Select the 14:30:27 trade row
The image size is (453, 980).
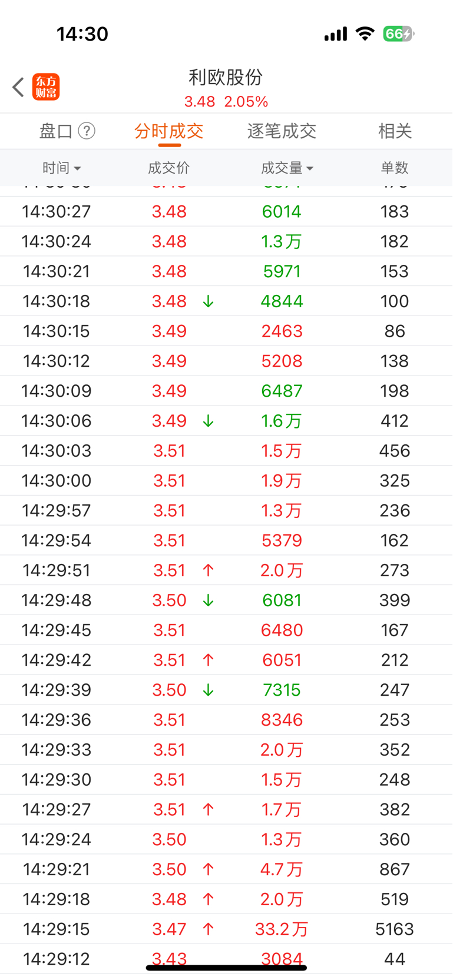(x=226, y=211)
